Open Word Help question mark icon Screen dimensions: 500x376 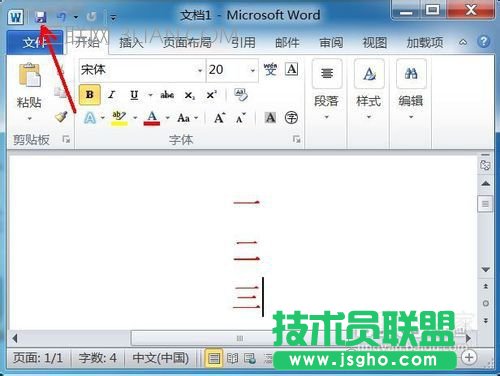[x=483, y=42]
